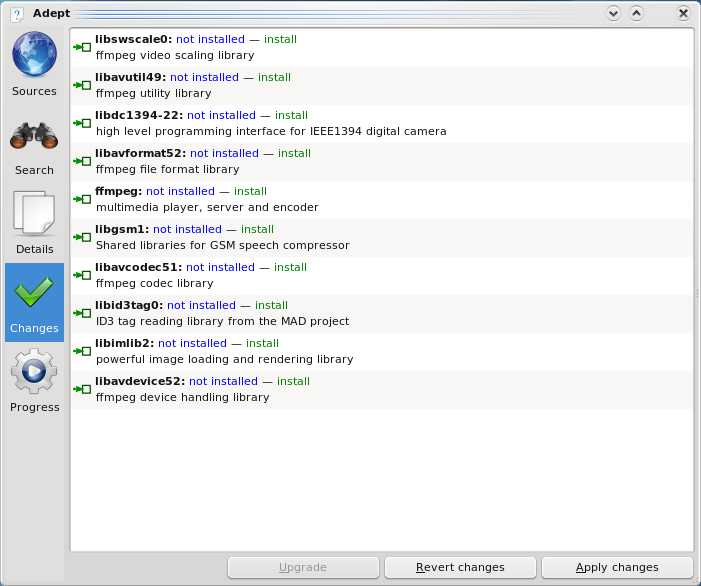Open the Sources globe icon

pyautogui.click(x=34, y=56)
